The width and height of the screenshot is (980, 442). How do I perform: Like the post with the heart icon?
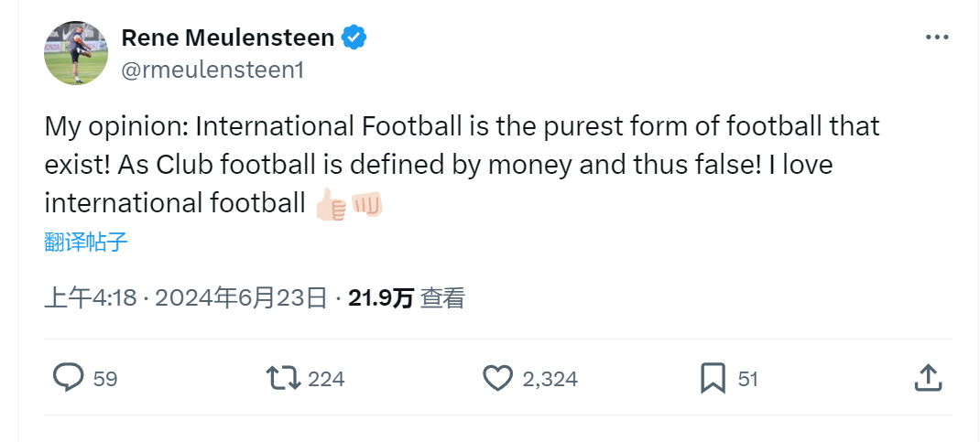(x=497, y=378)
